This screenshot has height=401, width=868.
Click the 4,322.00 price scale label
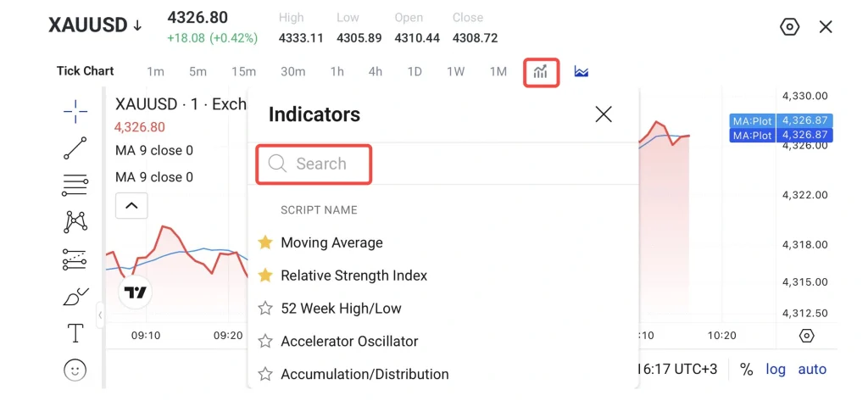pyautogui.click(x=805, y=195)
